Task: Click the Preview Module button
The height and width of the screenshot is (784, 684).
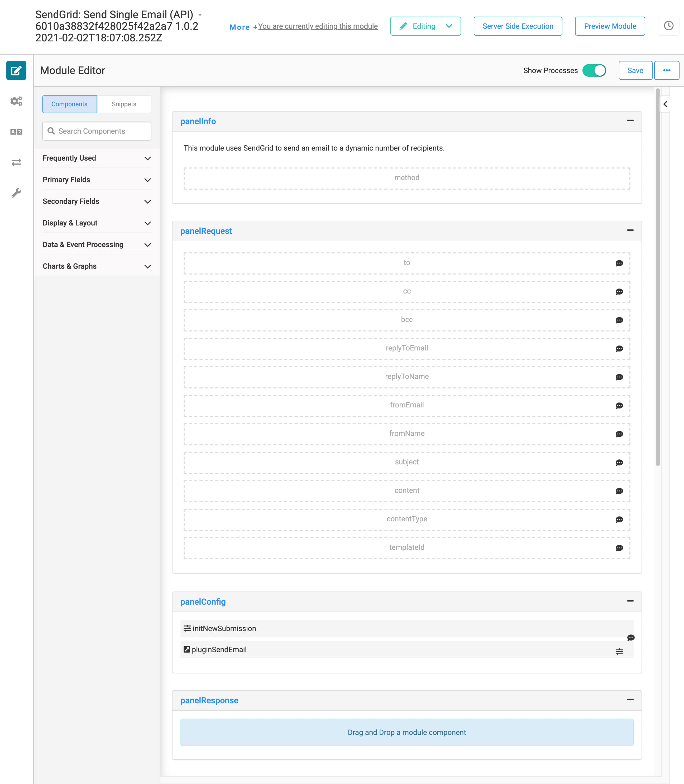Action: point(610,26)
